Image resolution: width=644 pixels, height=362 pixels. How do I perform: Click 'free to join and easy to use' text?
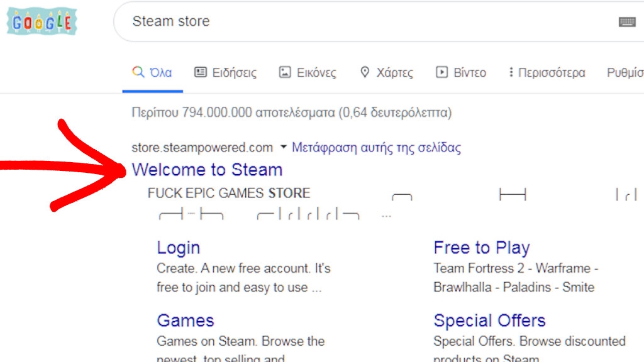tap(232, 287)
